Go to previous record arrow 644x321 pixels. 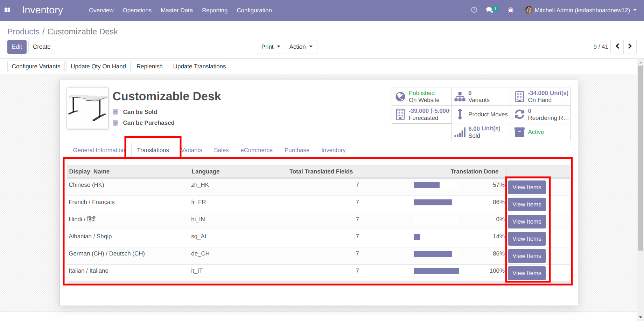click(617, 46)
